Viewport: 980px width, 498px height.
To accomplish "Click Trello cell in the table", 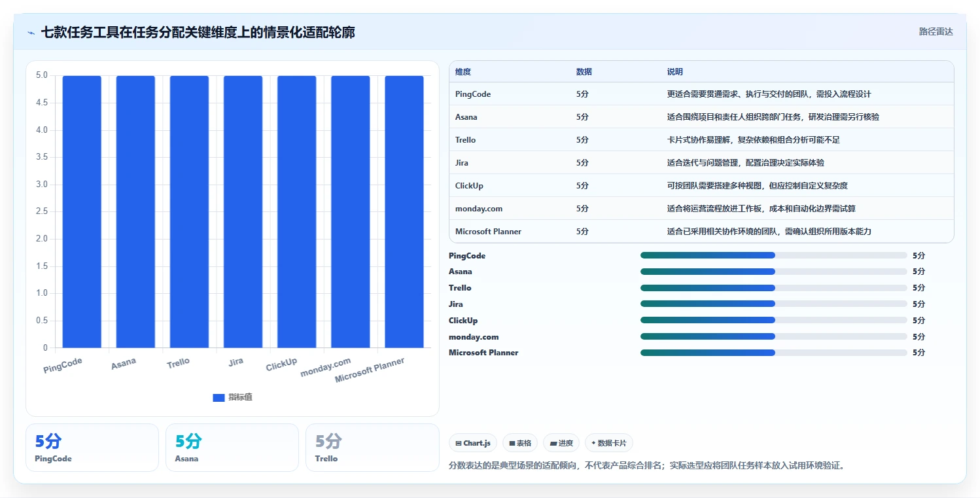I will coord(466,140).
